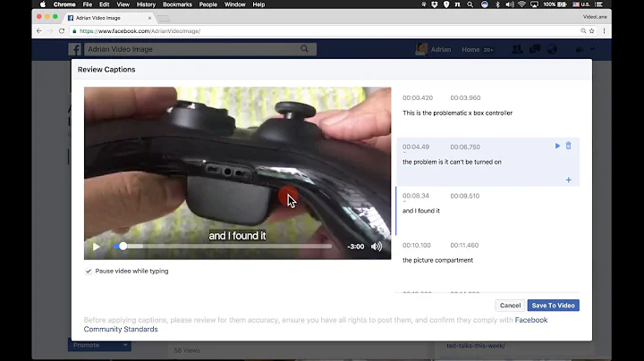Image resolution: width=644 pixels, height=361 pixels.
Task: Open History menu
Action: click(x=146, y=4)
